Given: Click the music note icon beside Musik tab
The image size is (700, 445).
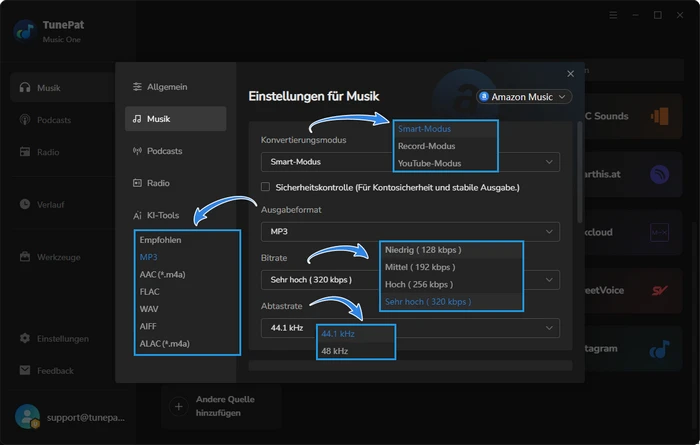Looking at the screenshot, I should tap(137, 119).
